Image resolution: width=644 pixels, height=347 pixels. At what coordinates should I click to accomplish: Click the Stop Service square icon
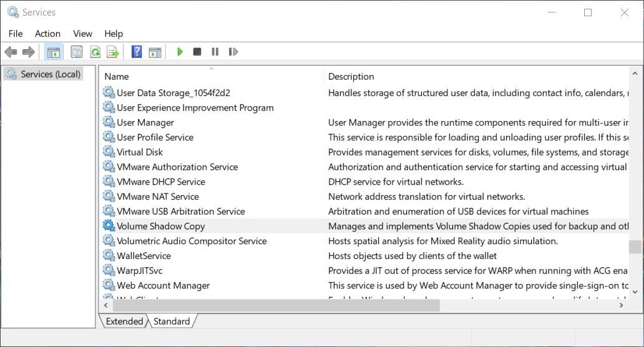pyautogui.click(x=197, y=52)
